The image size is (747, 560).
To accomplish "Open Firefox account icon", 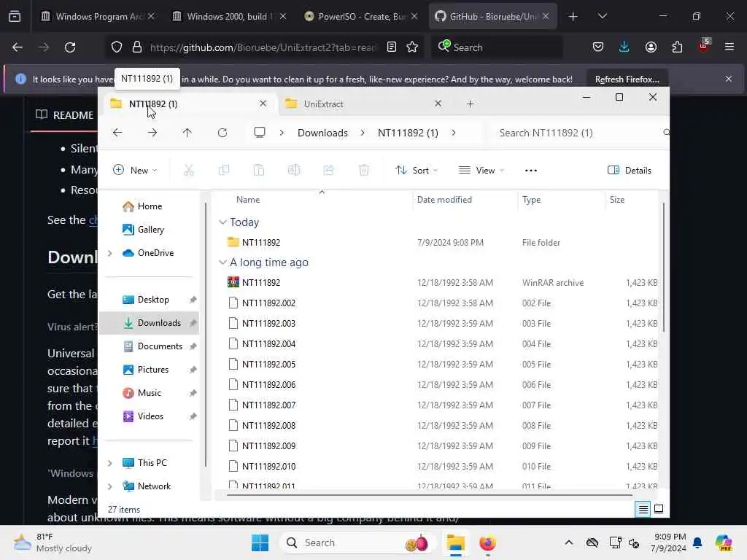I will pyautogui.click(x=651, y=47).
